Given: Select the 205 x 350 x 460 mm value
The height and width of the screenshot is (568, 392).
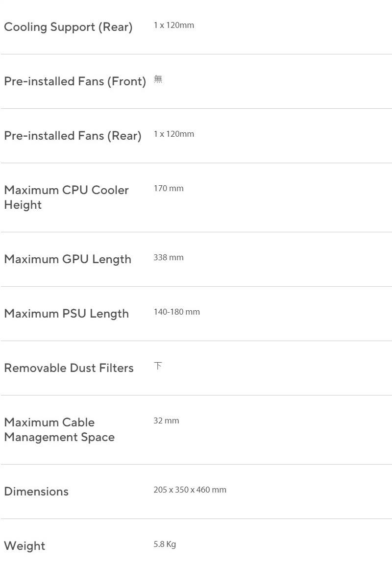Looking at the screenshot, I should 190,490.
